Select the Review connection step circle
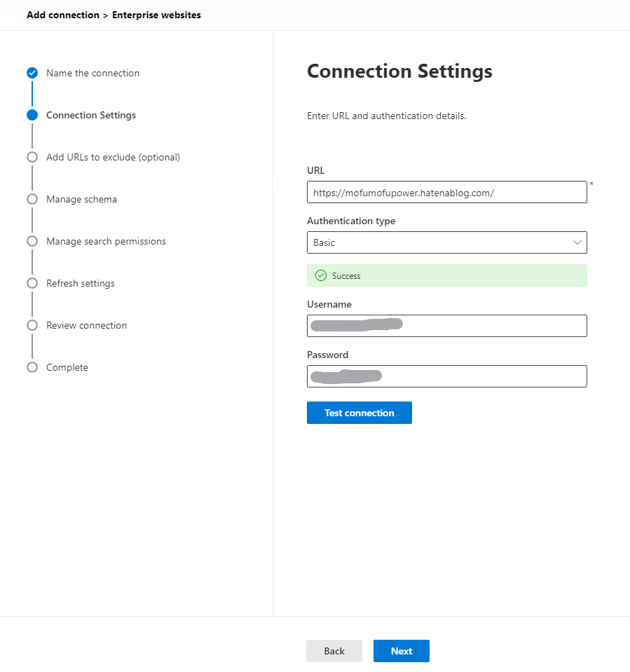 point(32,325)
